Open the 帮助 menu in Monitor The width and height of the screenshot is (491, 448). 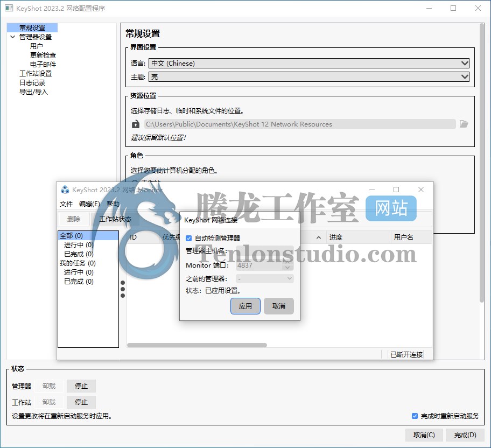[113, 204]
